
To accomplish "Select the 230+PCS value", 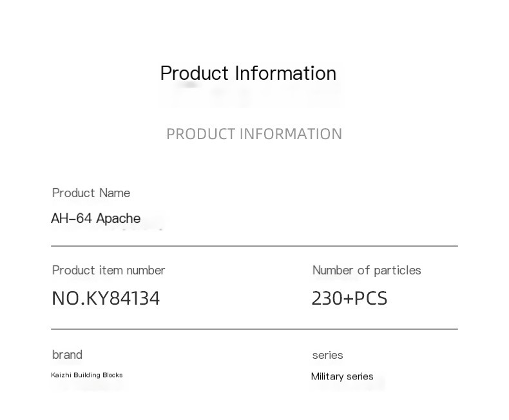I will [x=349, y=298].
